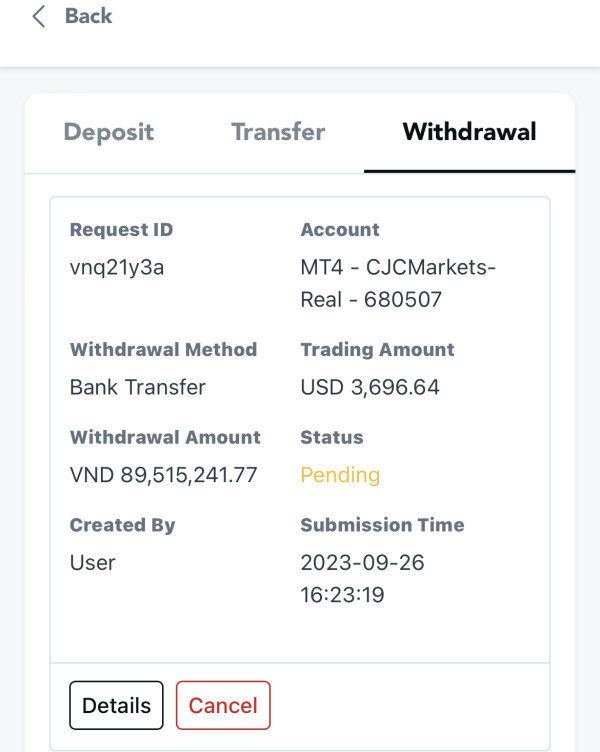Open Details for the withdrawal request

click(116, 705)
